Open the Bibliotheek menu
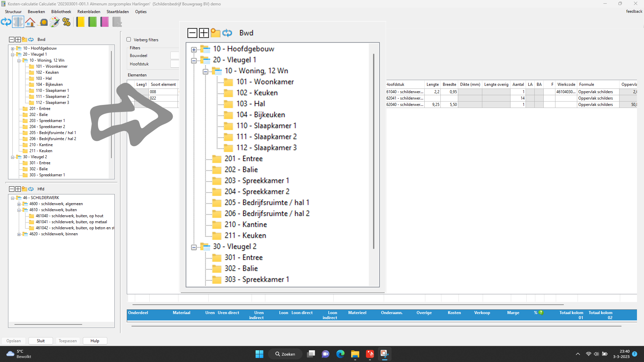The width and height of the screenshot is (644, 362). [61, 11]
